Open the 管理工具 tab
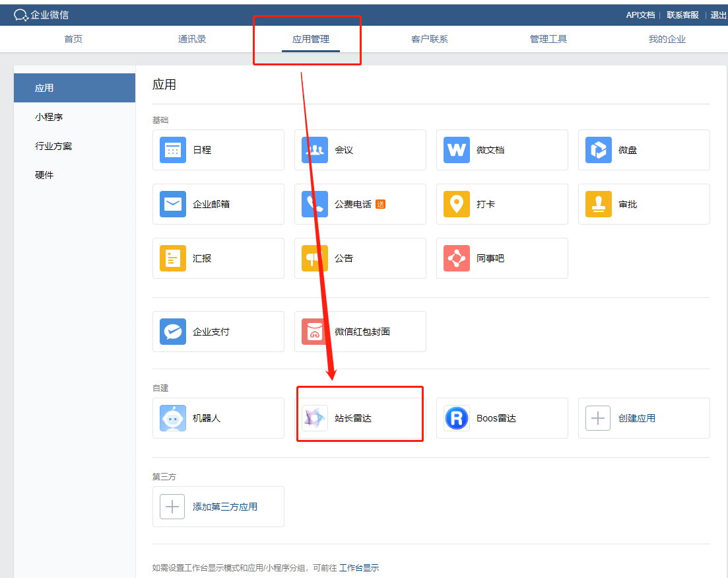This screenshot has height=578, width=728. 548,39
